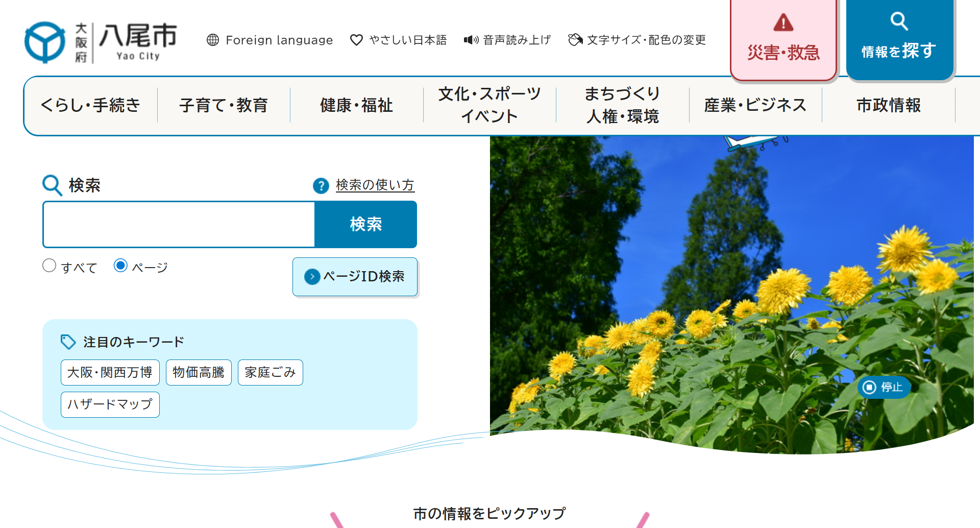The image size is (980, 528).
Task: Open the 市政情報 menu
Action: pos(889,105)
